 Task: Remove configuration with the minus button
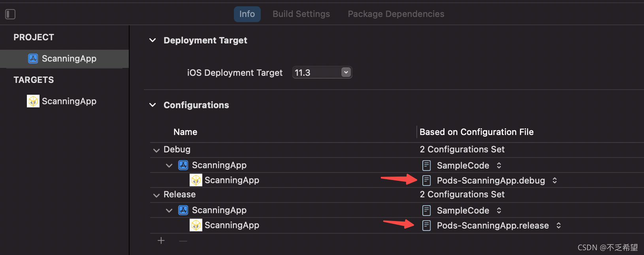pyautogui.click(x=183, y=241)
